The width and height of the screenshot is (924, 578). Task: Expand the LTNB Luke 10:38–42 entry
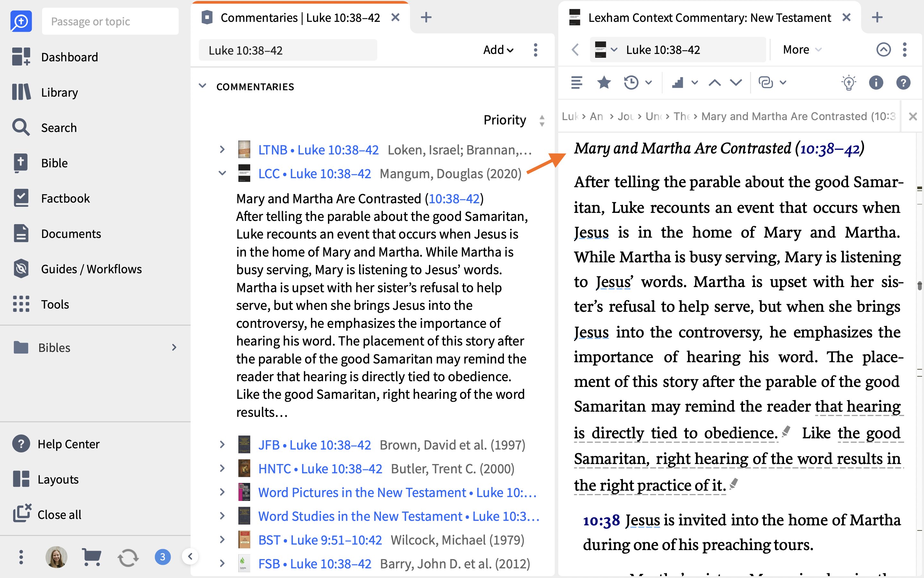pos(222,149)
